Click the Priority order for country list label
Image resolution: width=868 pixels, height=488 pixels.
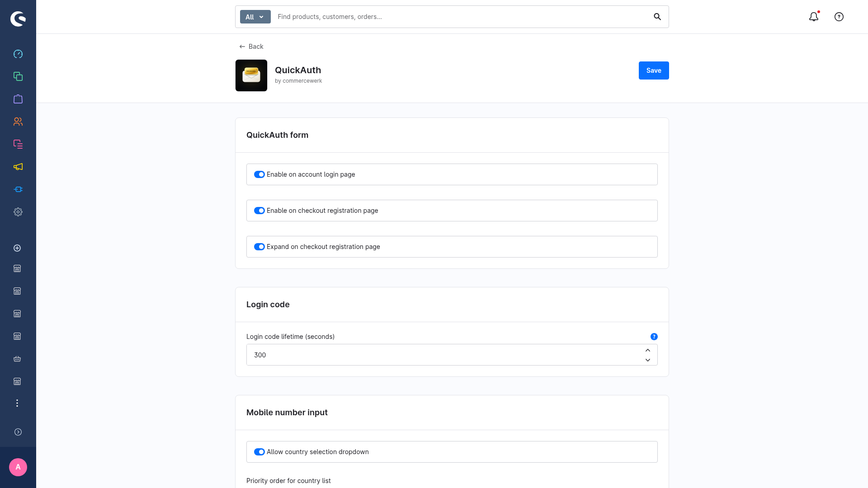point(288,481)
